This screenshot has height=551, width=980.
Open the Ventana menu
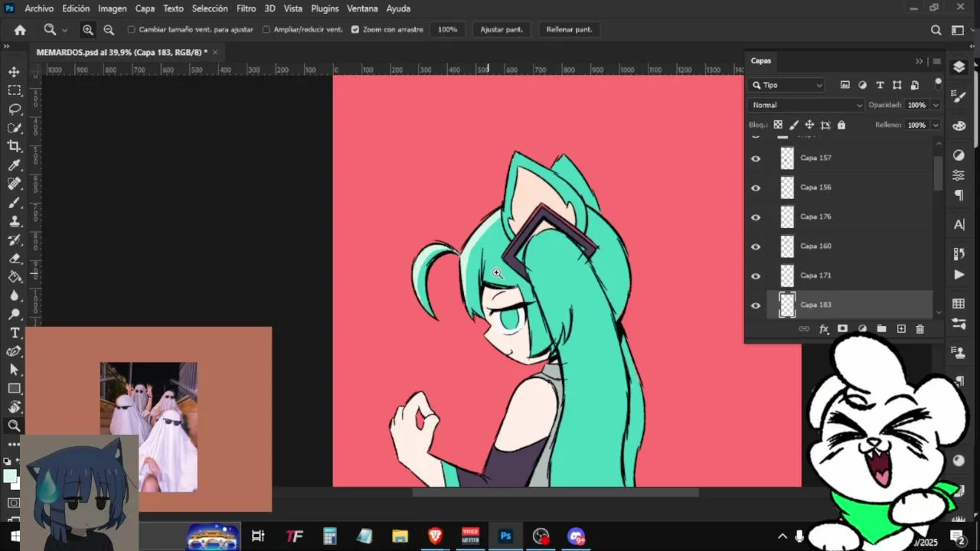pyautogui.click(x=362, y=8)
